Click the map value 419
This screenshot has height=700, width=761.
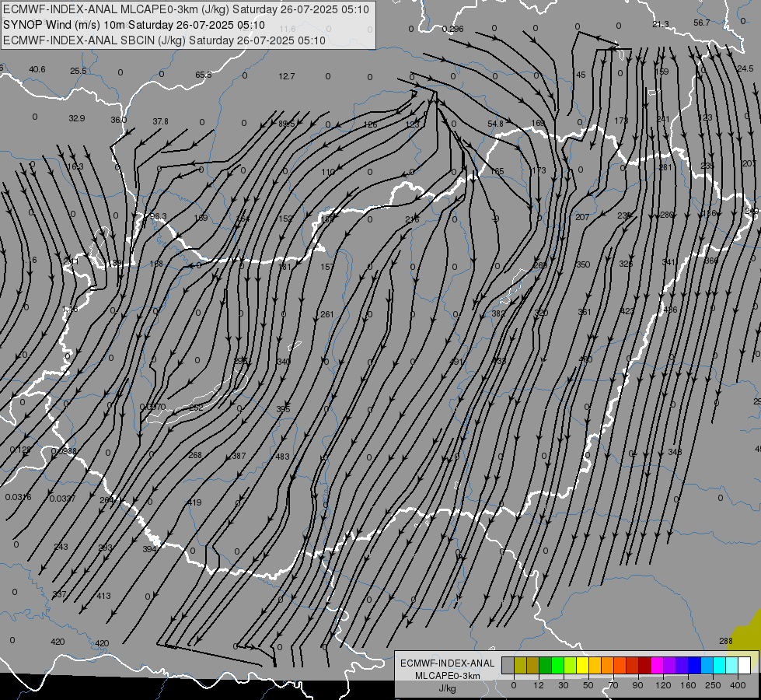pos(194,502)
